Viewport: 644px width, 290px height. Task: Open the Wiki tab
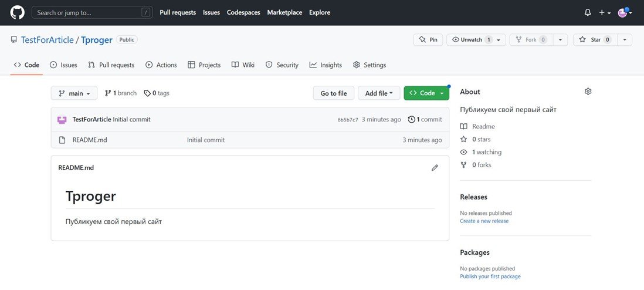coord(243,65)
